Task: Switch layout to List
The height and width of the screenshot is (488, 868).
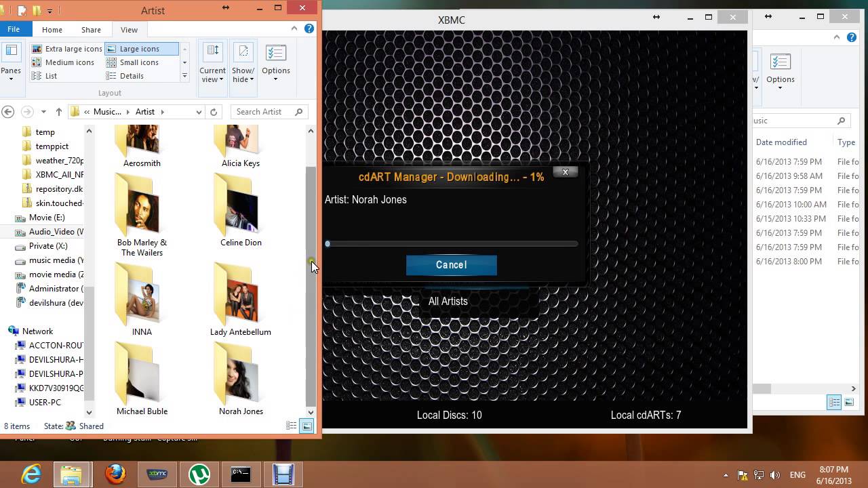Action: 45,76
